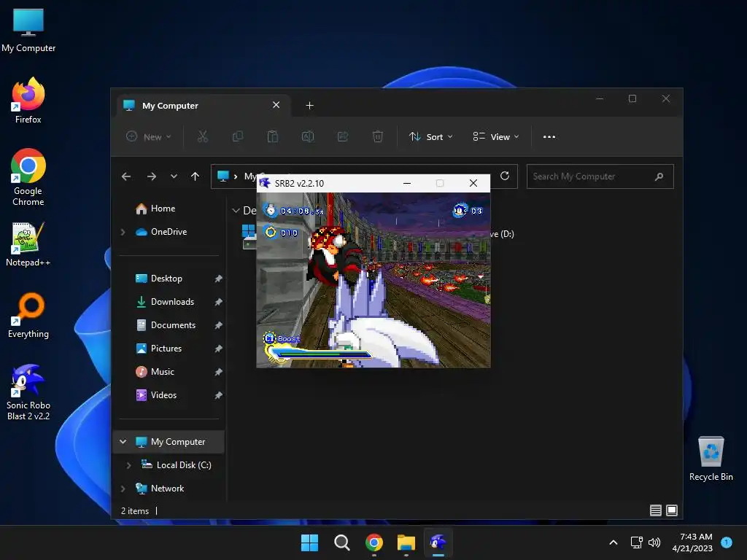The width and height of the screenshot is (747, 560).
Task: Expand Local Disk (C:) in the sidebar
Action: click(x=128, y=465)
